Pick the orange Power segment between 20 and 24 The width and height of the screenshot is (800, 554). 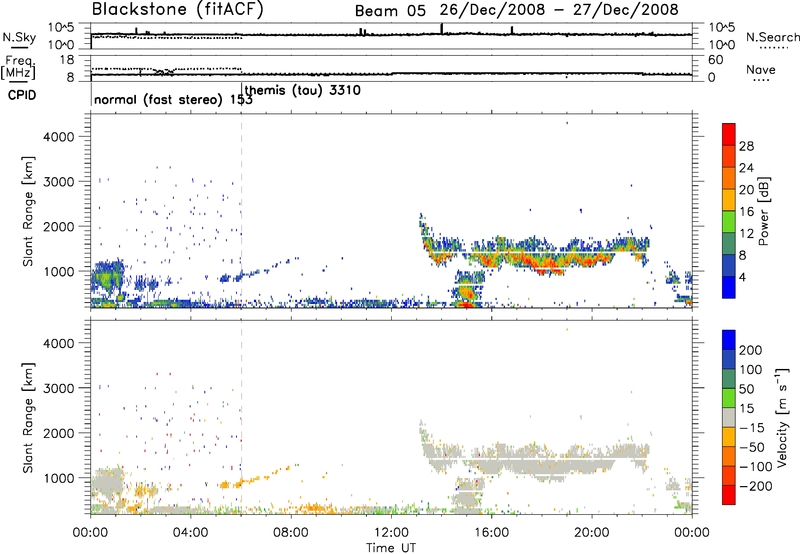(729, 178)
